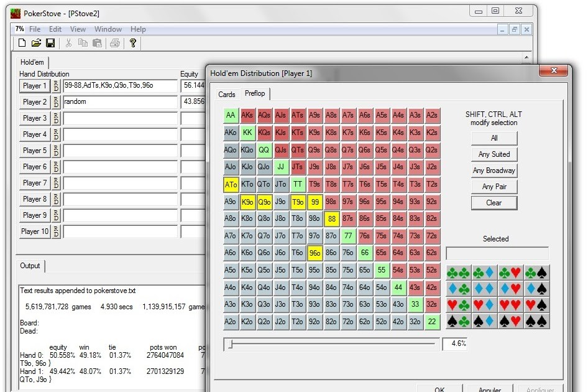Click the New document toolbar icon
Screen dimensions: 588x392
click(22, 43)
